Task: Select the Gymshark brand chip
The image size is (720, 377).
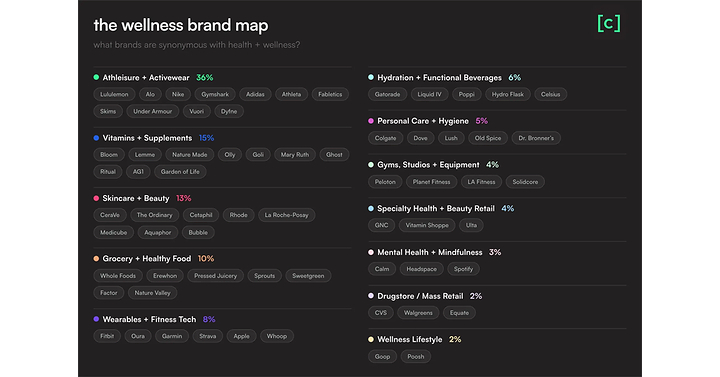Action: pyautogui.click(x=215, y=94)
